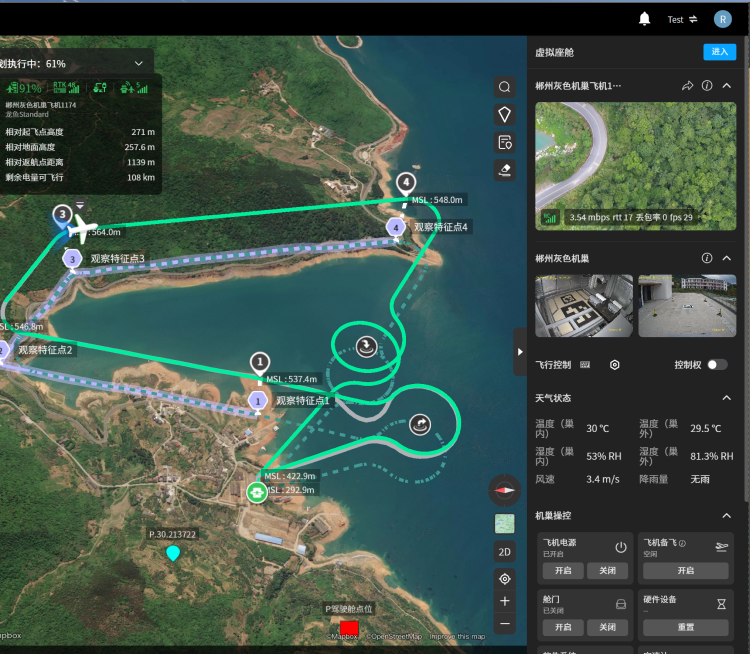Switch map to 2D view mode

(x=505, y=551)
